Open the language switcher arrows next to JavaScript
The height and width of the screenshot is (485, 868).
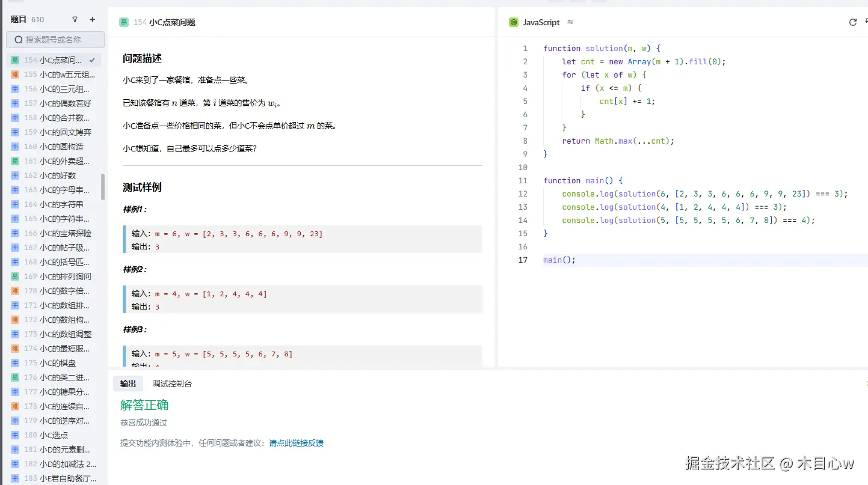[570, 22]
